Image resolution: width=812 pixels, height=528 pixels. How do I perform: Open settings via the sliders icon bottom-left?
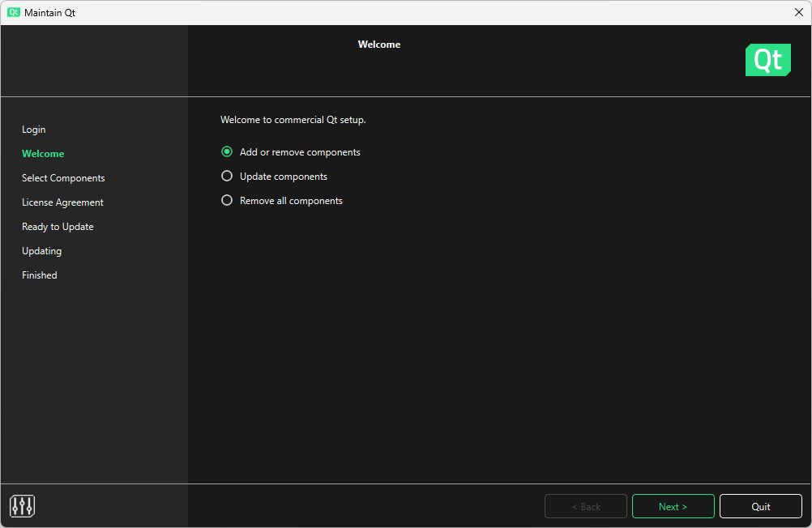(22, 505)
